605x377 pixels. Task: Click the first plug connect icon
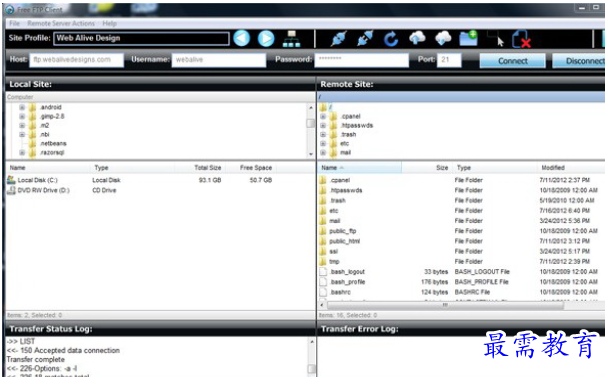[338, 39]
